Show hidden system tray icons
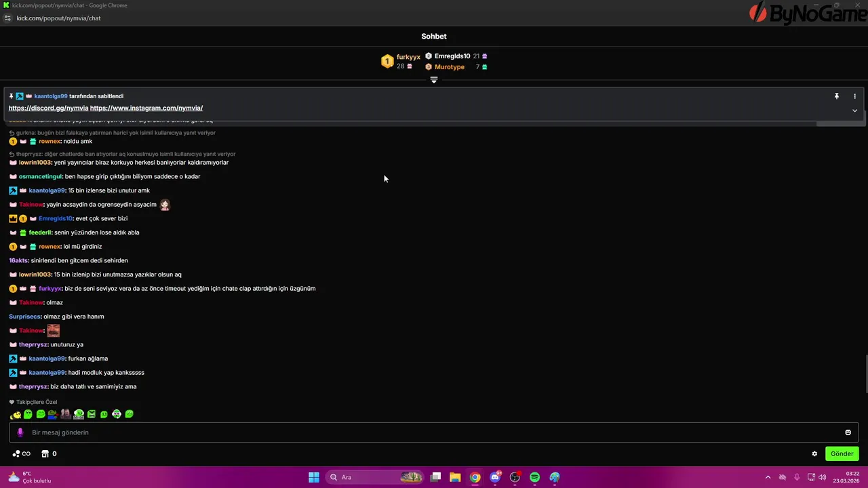 pyautogui.click(x=768, y=477)
